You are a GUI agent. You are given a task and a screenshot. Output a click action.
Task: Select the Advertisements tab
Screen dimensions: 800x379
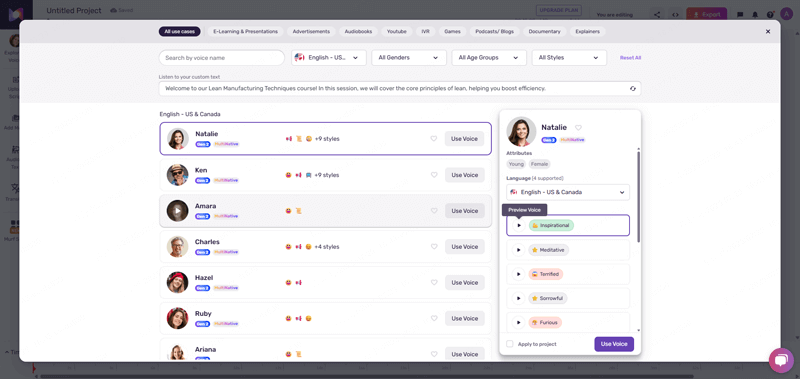[311, 32]
